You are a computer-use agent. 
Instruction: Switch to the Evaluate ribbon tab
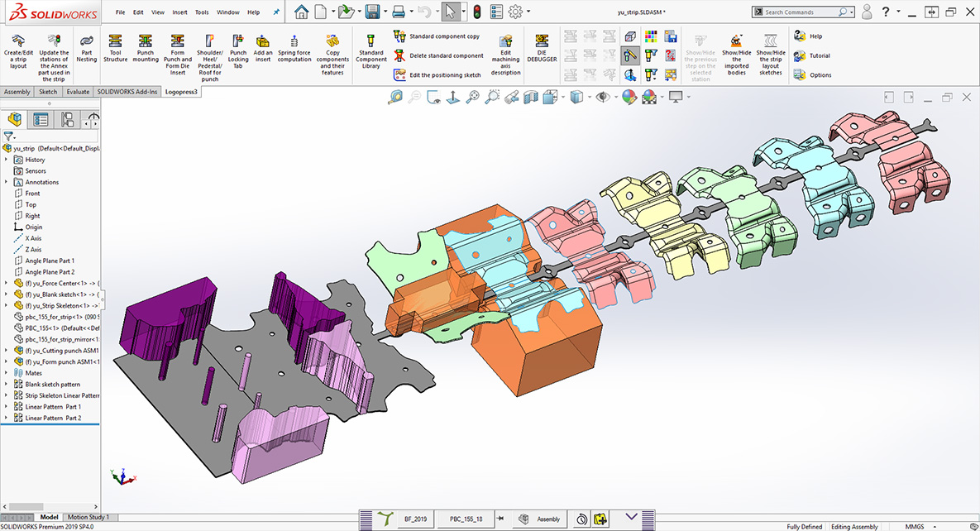click(x=78, y=92)
